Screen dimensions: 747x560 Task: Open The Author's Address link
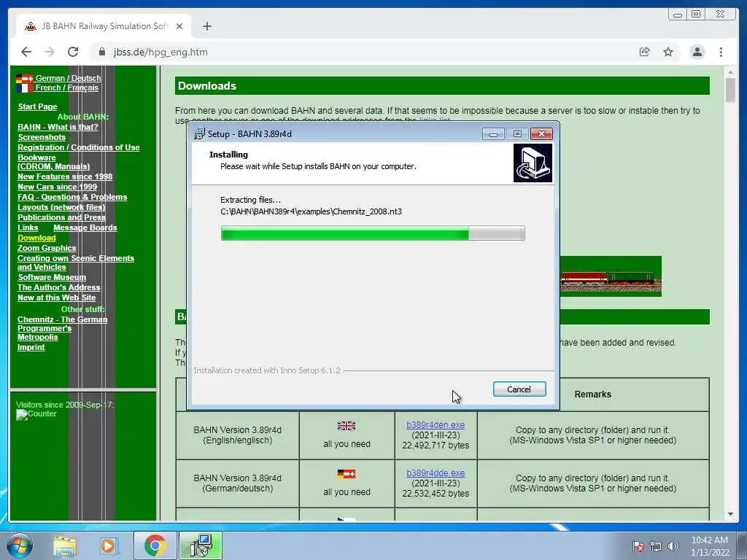pyautogui.click(x=58, y=287)
